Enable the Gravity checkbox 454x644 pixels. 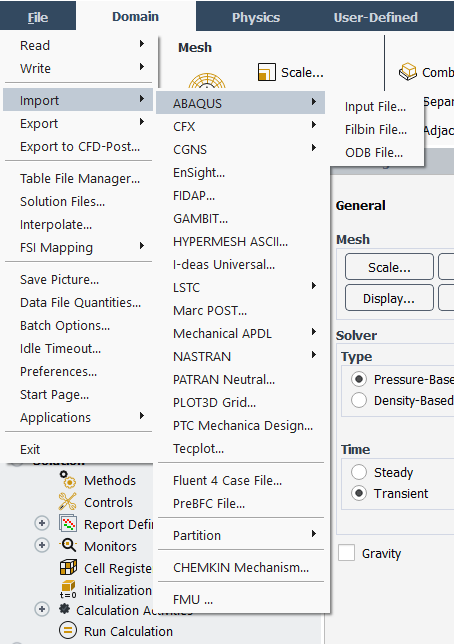point(346,553)
